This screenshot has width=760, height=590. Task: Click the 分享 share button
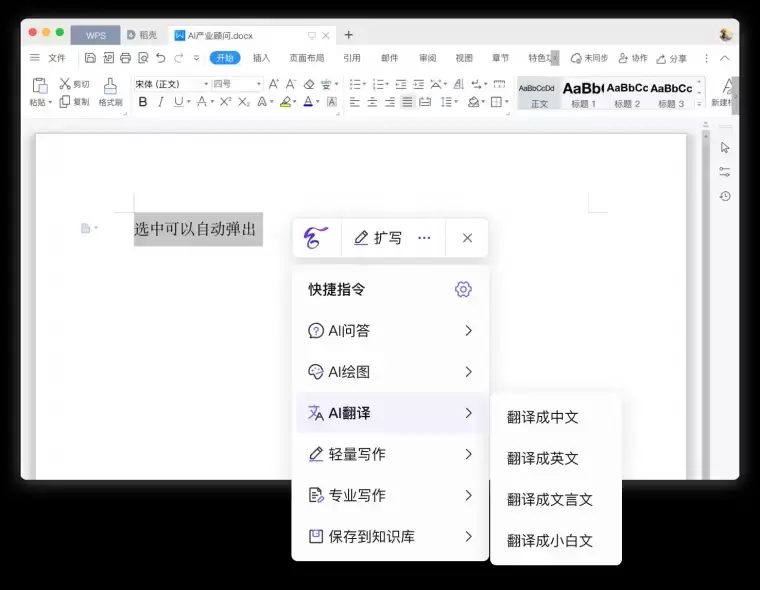click(672, 58)
